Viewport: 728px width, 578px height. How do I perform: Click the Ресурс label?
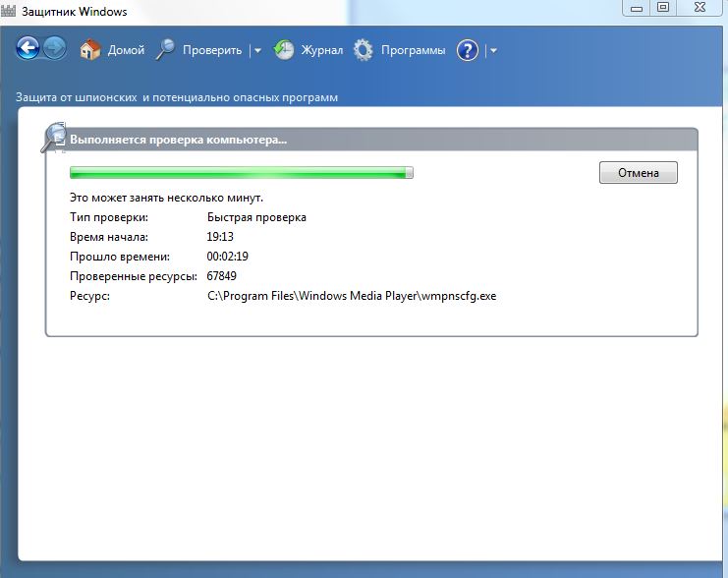click(89, 296)
